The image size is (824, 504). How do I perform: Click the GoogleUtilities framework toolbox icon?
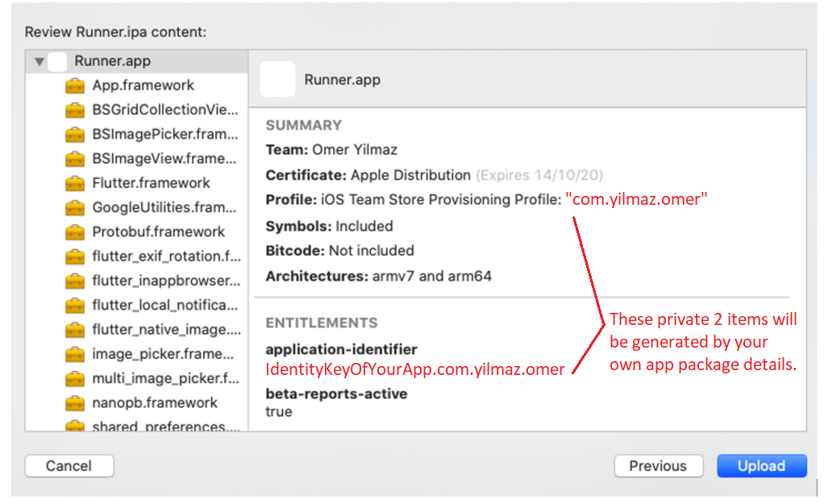click(x=75, y=207)
